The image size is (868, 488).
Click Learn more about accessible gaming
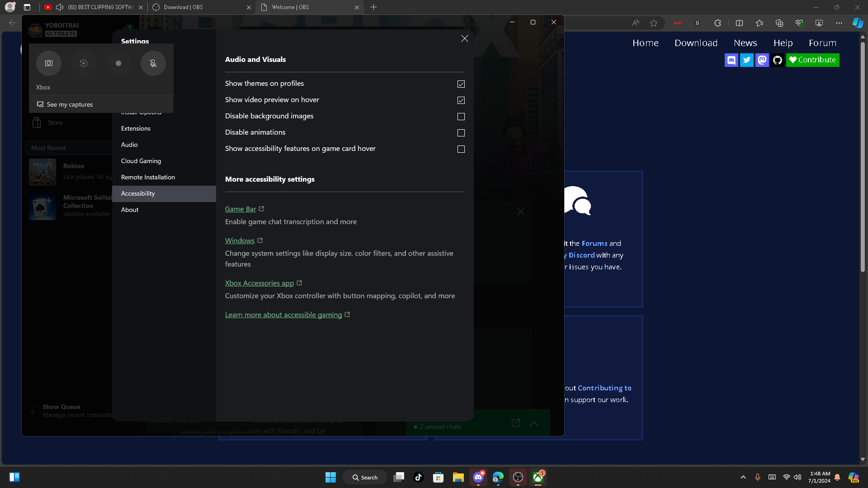click(x=288, y=314)
